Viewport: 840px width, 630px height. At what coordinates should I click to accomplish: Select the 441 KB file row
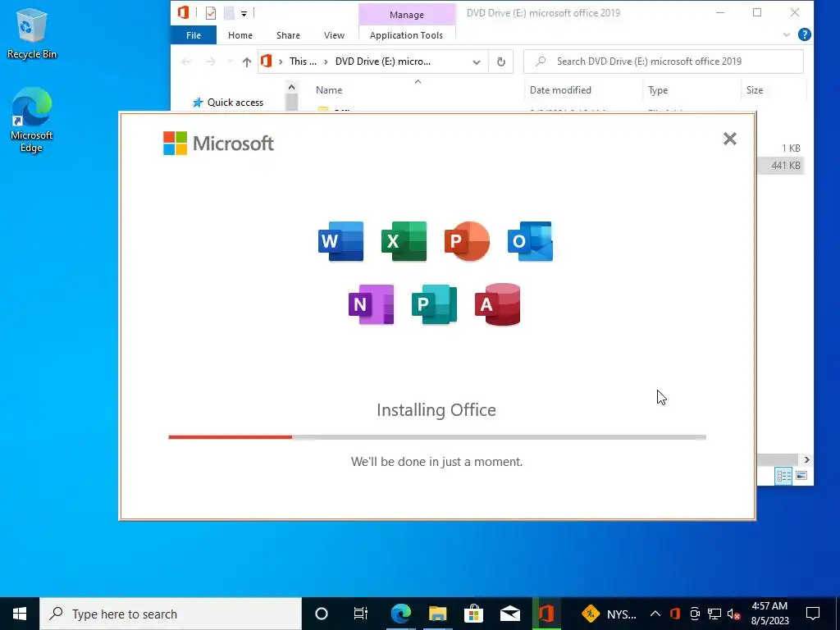tap(781, 166)
